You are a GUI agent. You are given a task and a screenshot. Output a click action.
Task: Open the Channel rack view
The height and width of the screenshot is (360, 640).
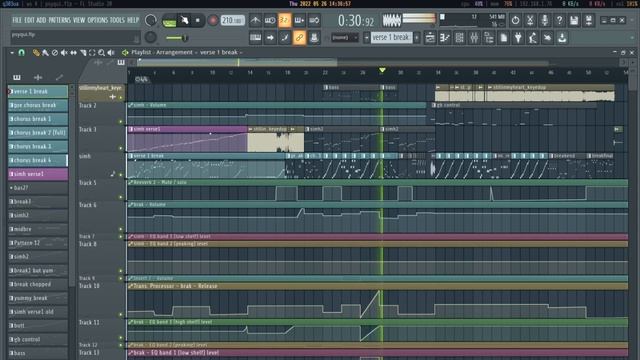click(x=460, y=38)
